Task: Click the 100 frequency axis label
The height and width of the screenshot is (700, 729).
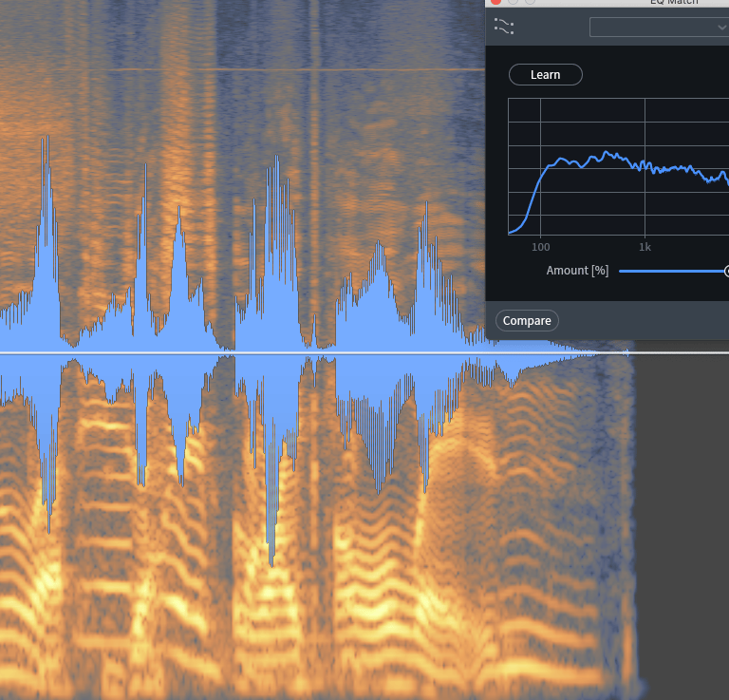Action: (541, 248)
